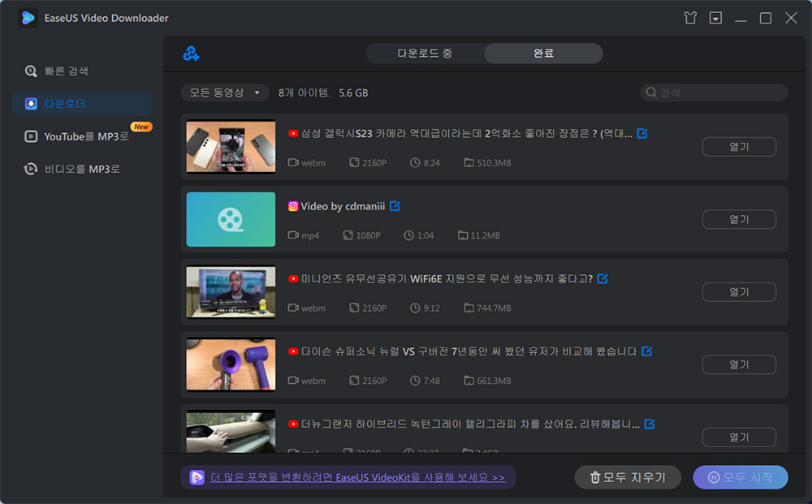Edit title of the 다이슨 슈퍼소닉 video
The width and height of the screenshot is (812, 504).
point(647,351)
